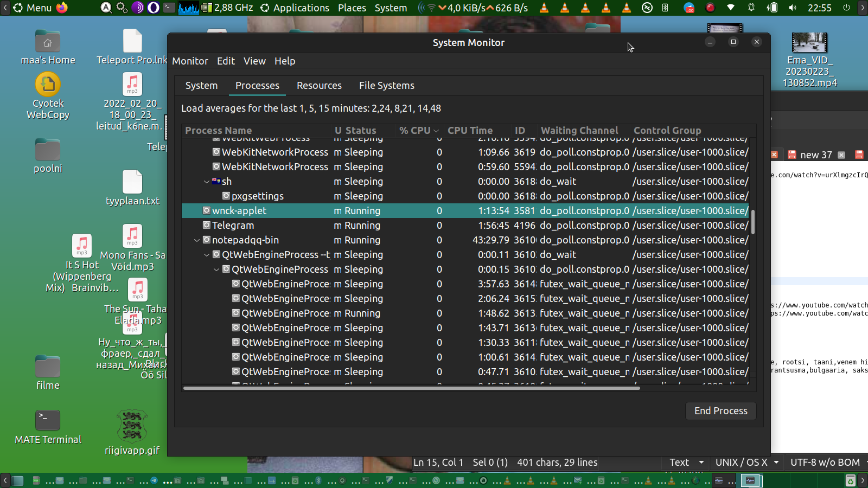Click the volume speaker icon in panel
This screenshot has width=868, height=488.
[793, 8]
